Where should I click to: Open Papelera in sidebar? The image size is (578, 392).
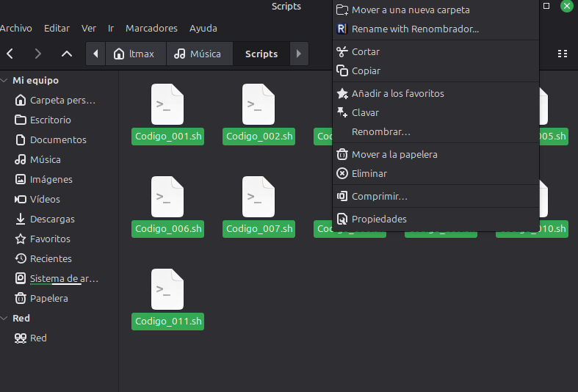tap(59, 299)
